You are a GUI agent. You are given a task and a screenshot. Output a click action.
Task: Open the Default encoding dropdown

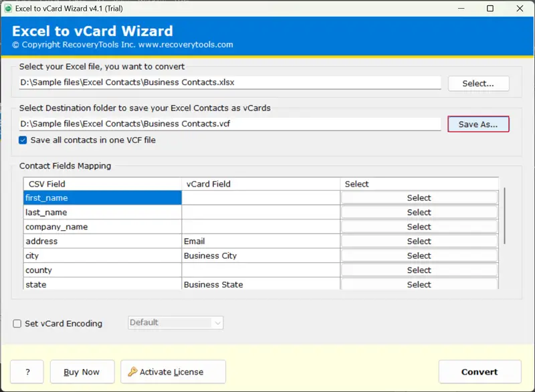point(175,322)
